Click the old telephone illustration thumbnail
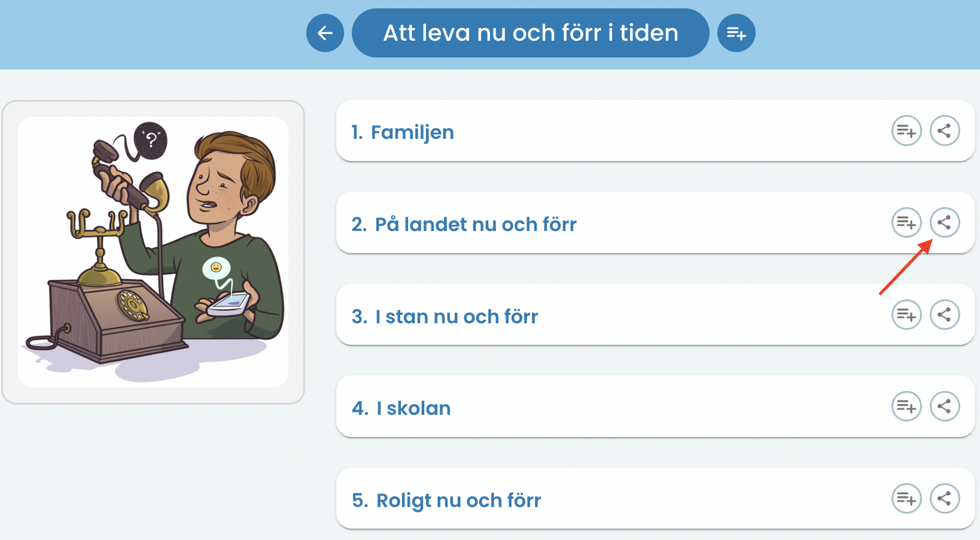The height and width of the screenshot is (540, 980). 153,252
